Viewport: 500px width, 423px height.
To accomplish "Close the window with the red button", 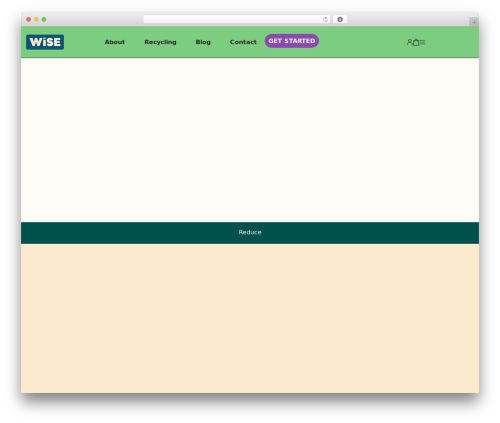I will pyautogui.click(x=29, y=19).
